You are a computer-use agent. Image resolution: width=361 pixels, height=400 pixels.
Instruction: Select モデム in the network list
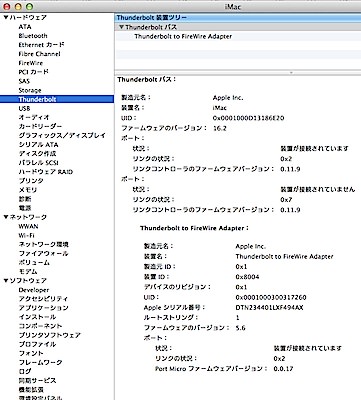coord(28,271)
